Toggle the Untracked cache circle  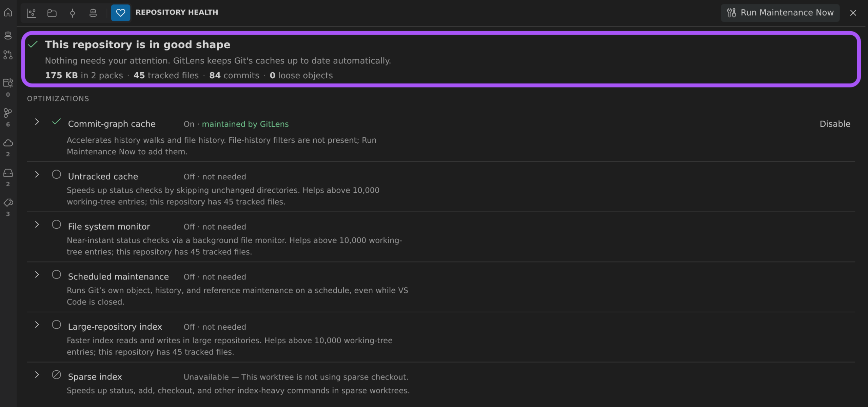(x=56, y=174)
